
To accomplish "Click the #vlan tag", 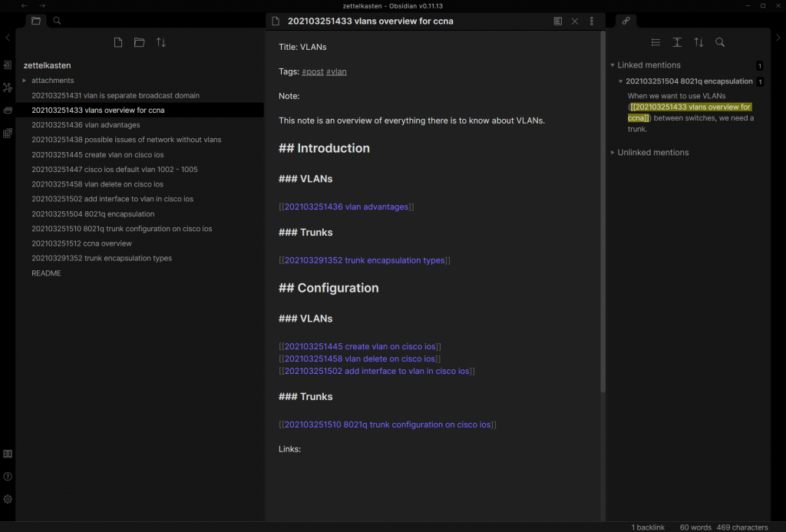I will [x=336, y=71].
